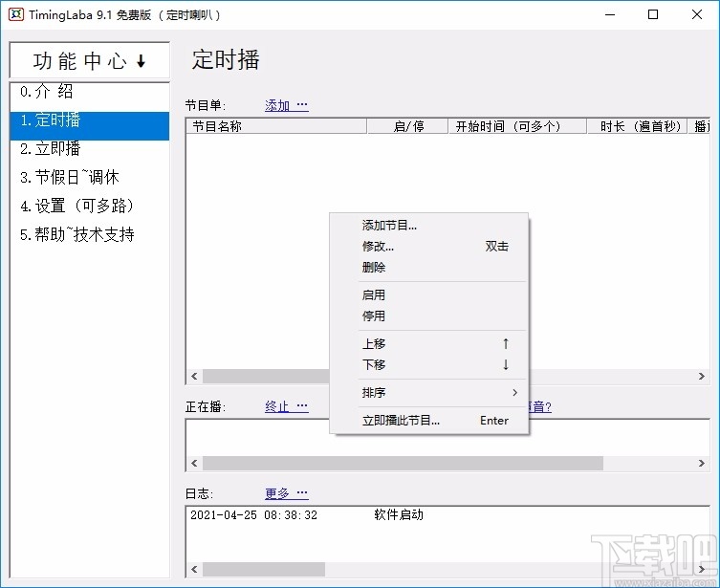Choose 停用 from context menu
Screen dimensions: 720x588
point(429,316)
